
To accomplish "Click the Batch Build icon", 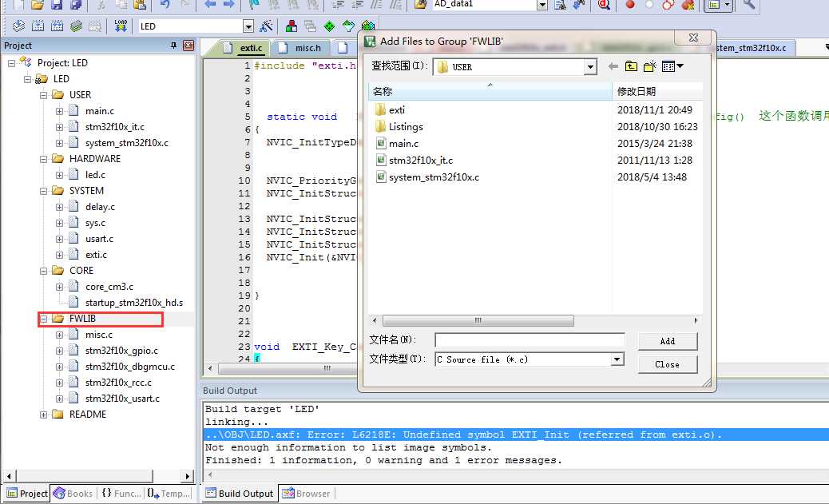I will point(77,26).
